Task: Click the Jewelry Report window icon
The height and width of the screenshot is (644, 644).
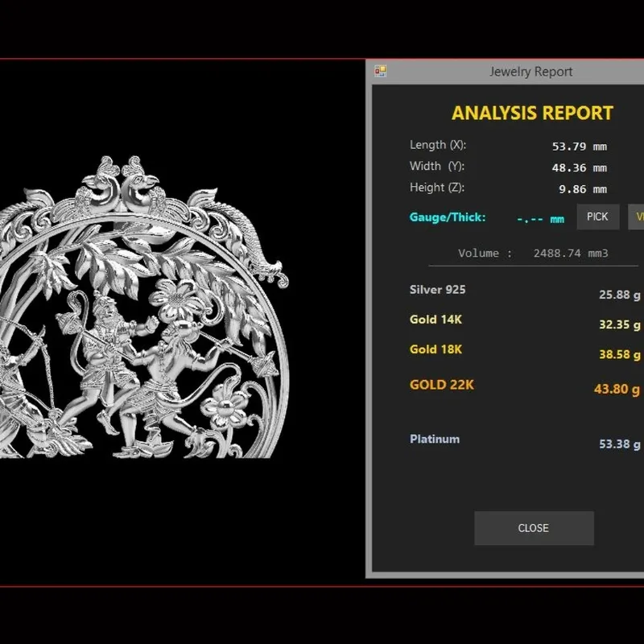Action: pos(380,71)
